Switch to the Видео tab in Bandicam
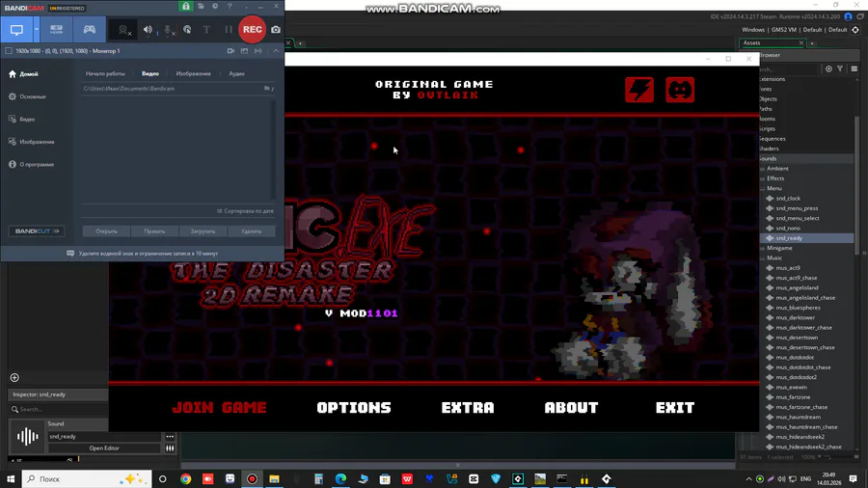Viewport: 868px width, 488px height. coord(150,73)
